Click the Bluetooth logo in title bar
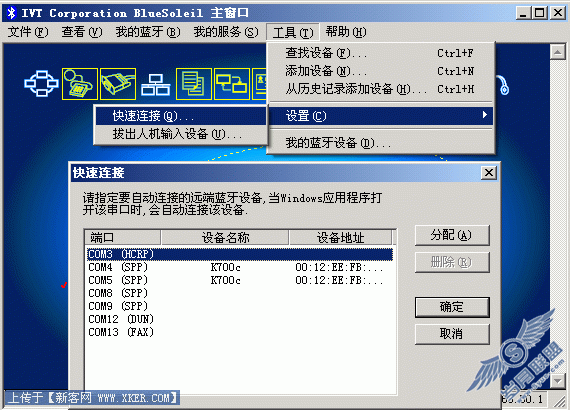 point(12,13)
